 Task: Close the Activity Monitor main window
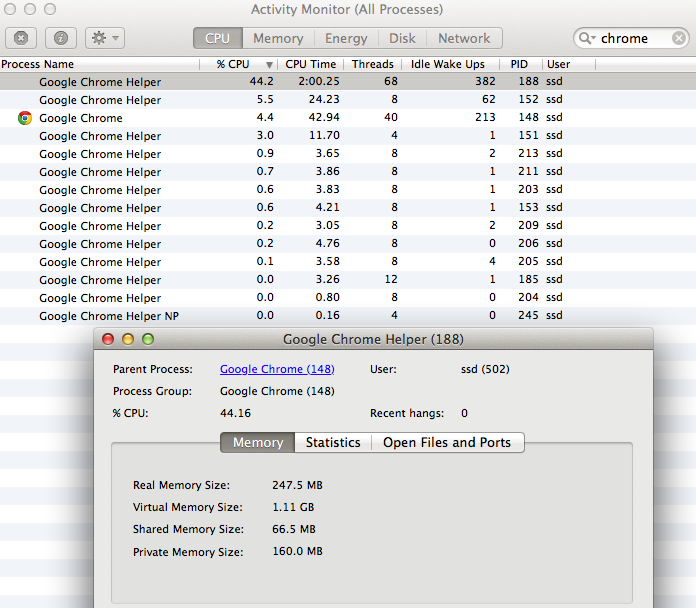point(10,9)
